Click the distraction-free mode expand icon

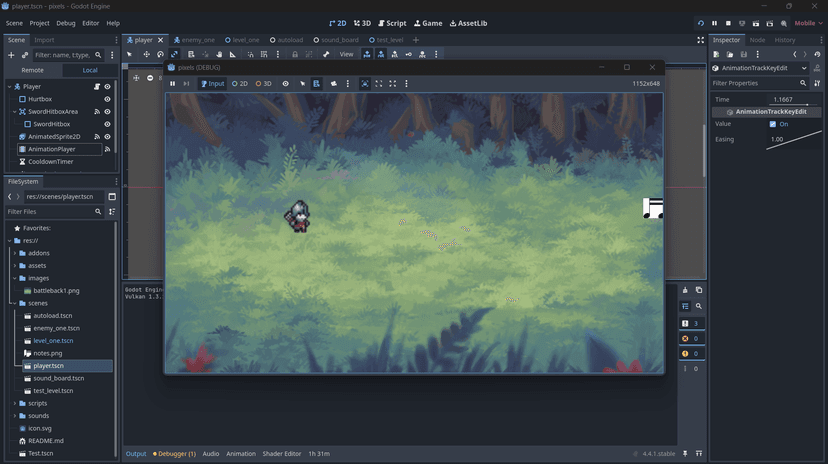700,40
